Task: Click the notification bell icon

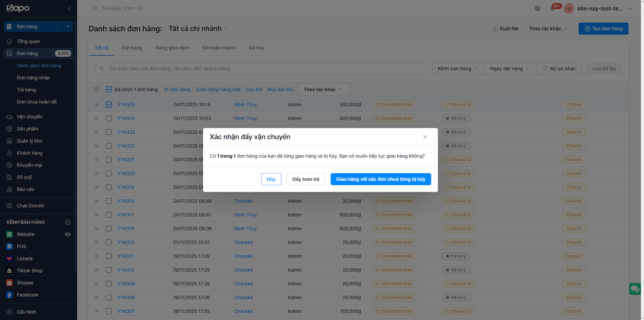Action: coord(553,8)
